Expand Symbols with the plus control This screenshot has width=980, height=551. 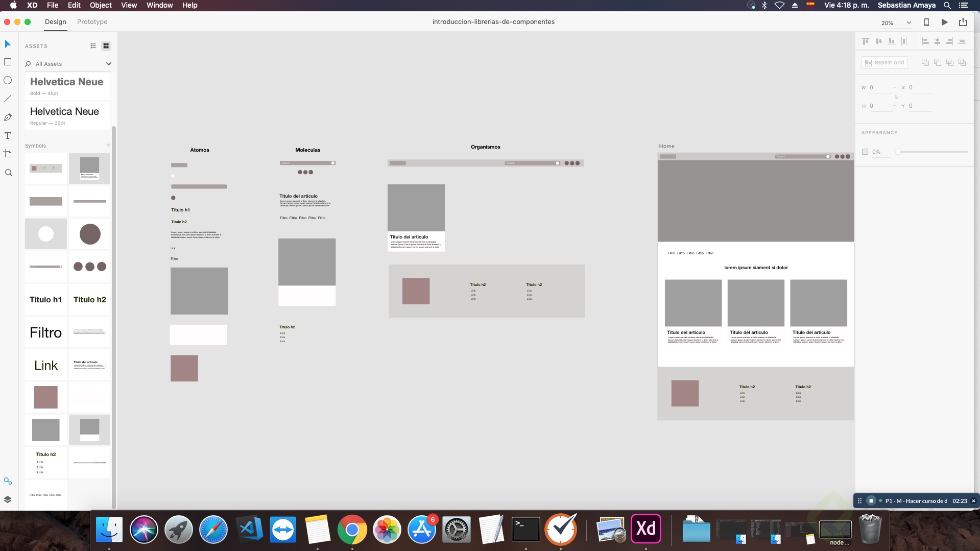(x=108, y=145)
